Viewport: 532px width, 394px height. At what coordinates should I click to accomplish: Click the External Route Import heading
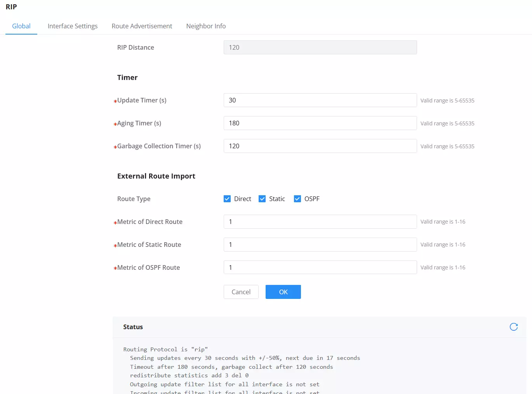pos(156,176)
